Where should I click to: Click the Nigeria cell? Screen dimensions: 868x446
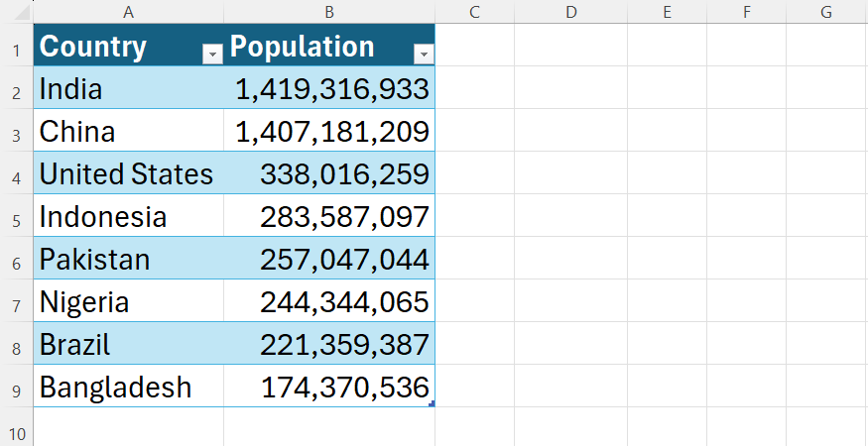pyautogui.click(x=128, y=300)
